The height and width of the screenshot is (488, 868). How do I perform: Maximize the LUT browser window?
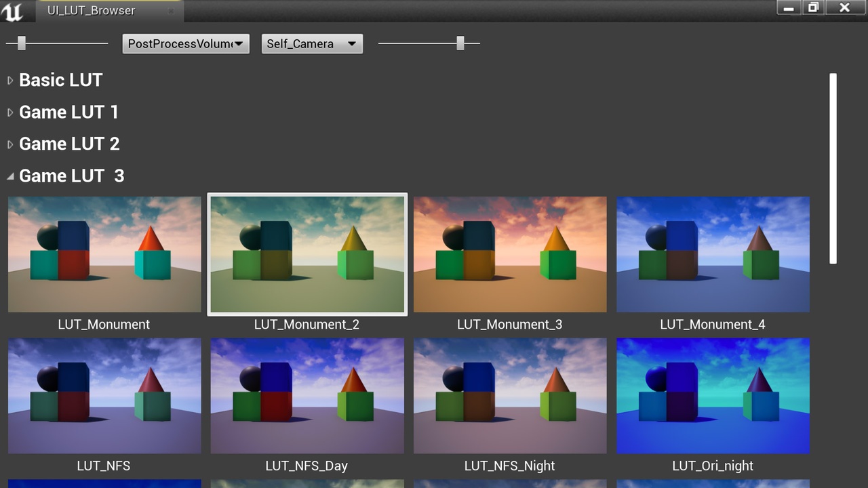click(812, 7)
